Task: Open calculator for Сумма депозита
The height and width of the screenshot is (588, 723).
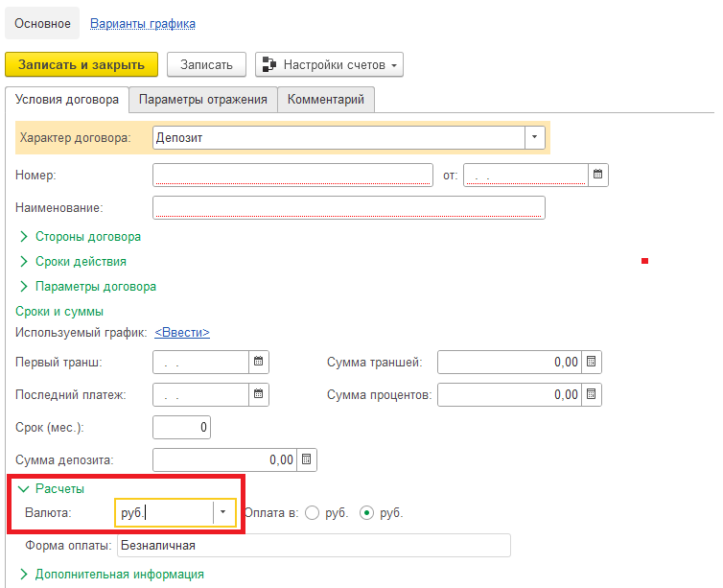Action: pos(307,459)
